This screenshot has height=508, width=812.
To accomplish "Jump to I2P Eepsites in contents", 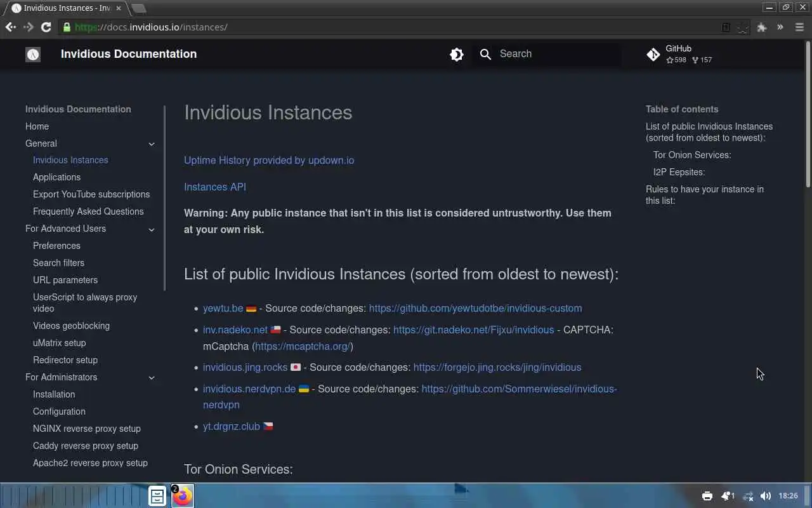I will (679, 172).
